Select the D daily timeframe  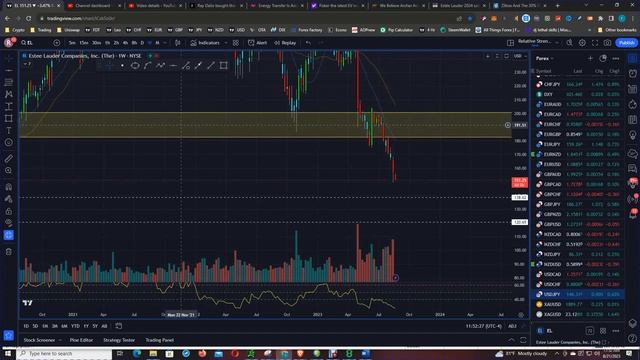142,43
